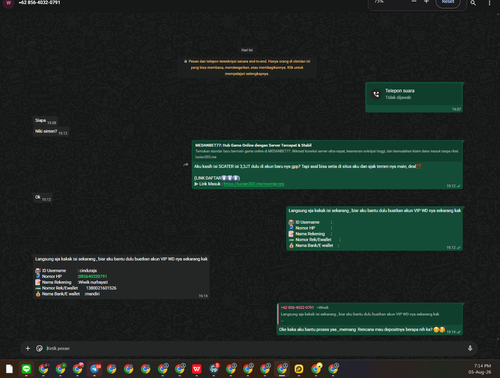Open the Telepon suara call bubble
This screenshot has height=378, width=500.
(414, 97)
